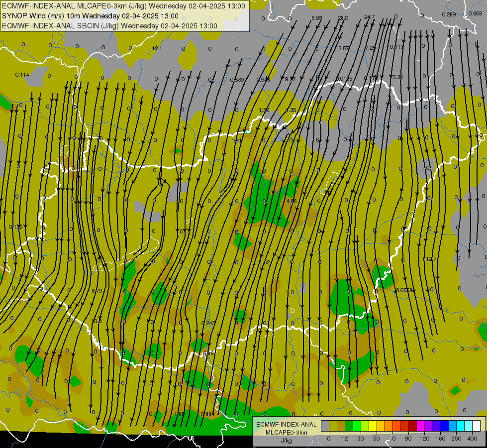Click the map value 12.1
The height and width of the screenshot is (448, 487).
[x=157, y=48]
